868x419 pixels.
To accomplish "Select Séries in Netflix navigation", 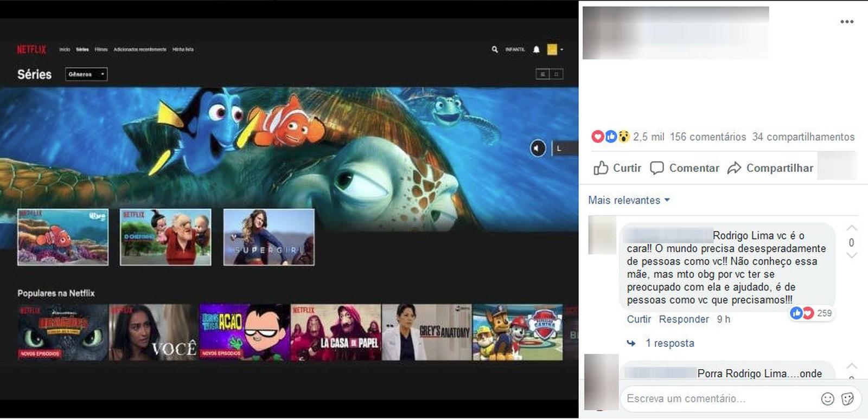I will click(x=82, y=49).
